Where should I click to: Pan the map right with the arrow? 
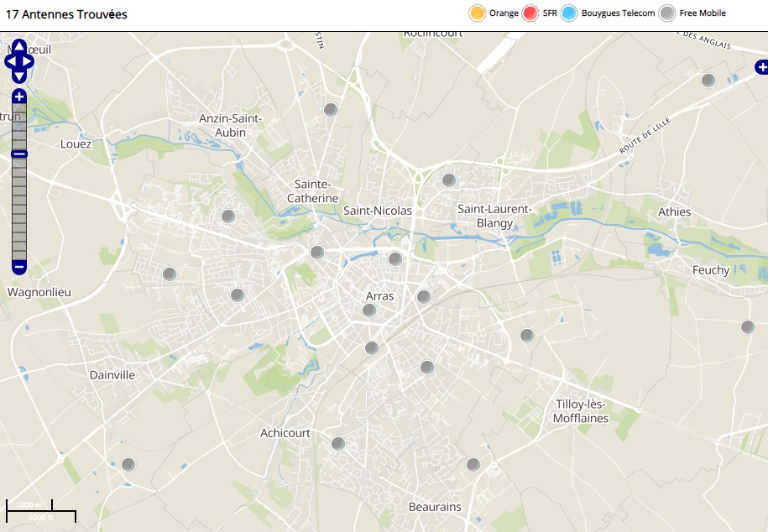click(x=29, y=61)
